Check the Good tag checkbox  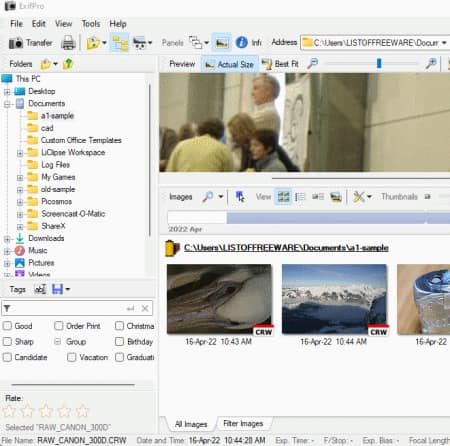click(7, 326)
